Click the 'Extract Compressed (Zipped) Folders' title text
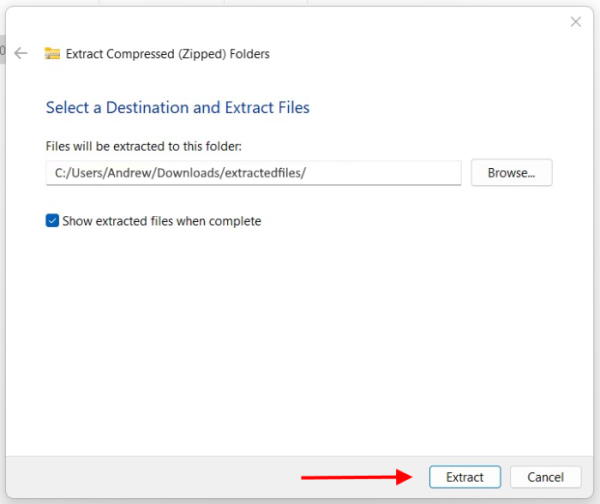The height and width of the screenshot is (504, 600). pyautogui.click(x=168, y=54)
